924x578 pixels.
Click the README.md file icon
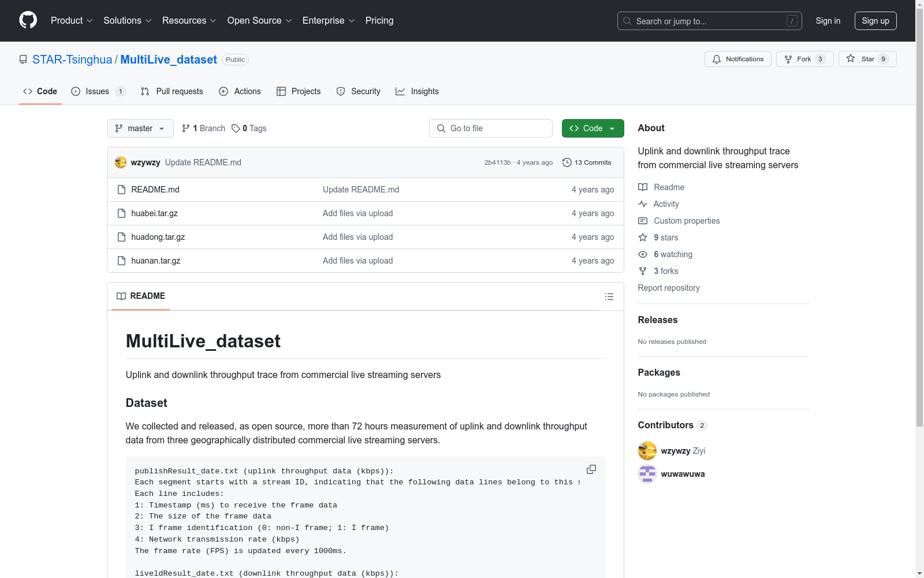click(x=121, y=190)
